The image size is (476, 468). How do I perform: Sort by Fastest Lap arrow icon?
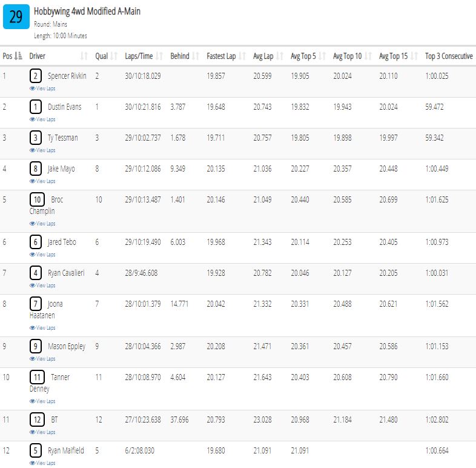pyautogui.click(x=242, y=56)
